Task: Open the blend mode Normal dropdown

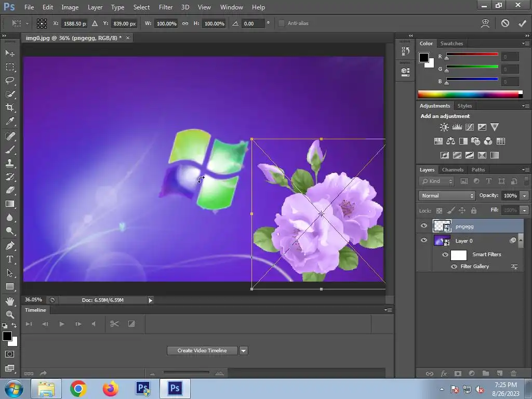Action: click(446, 196)
